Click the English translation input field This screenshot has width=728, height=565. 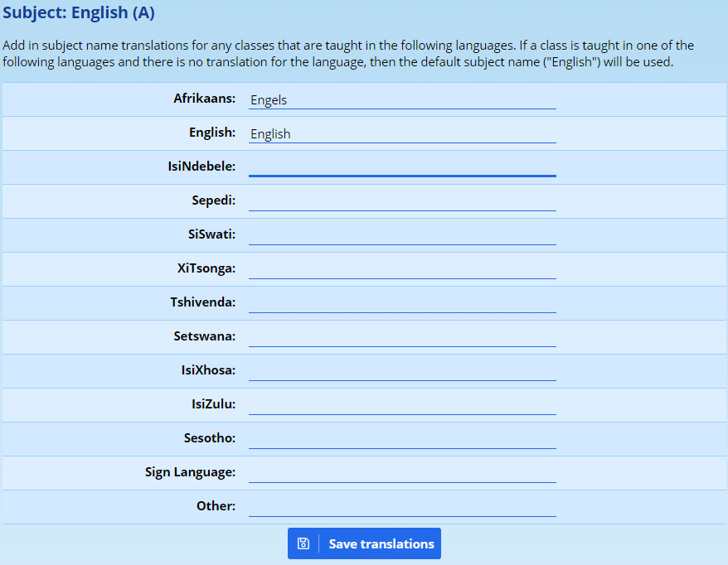click(x=402, y=133)
